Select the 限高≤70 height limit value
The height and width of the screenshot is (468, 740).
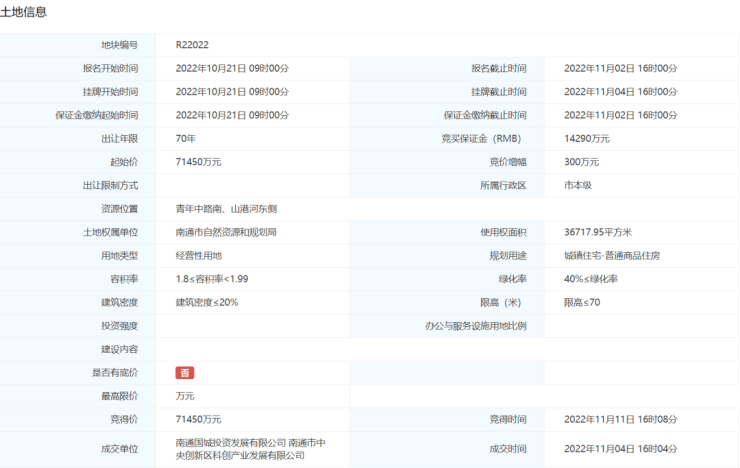click(x=582, y=302)
